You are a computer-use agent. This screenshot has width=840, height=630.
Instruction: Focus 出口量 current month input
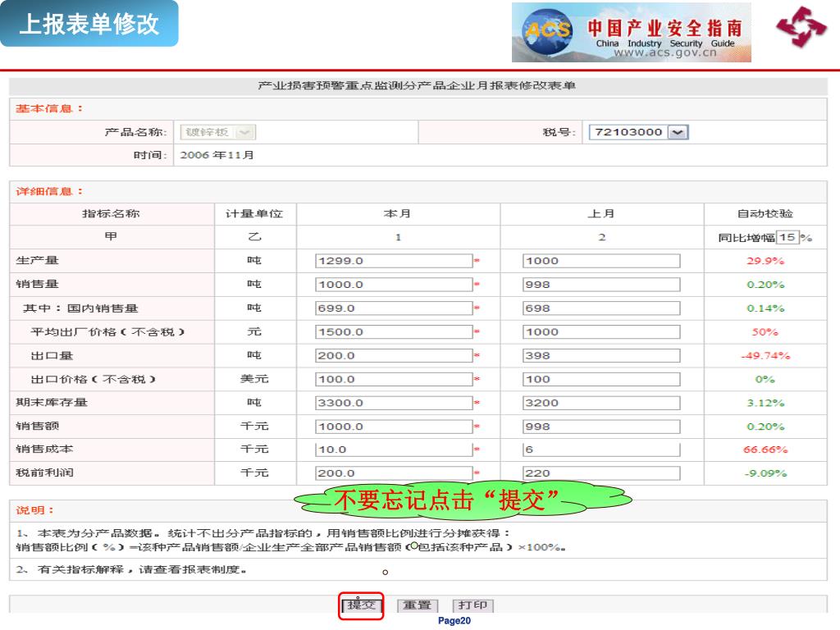(x=394, y=356)
